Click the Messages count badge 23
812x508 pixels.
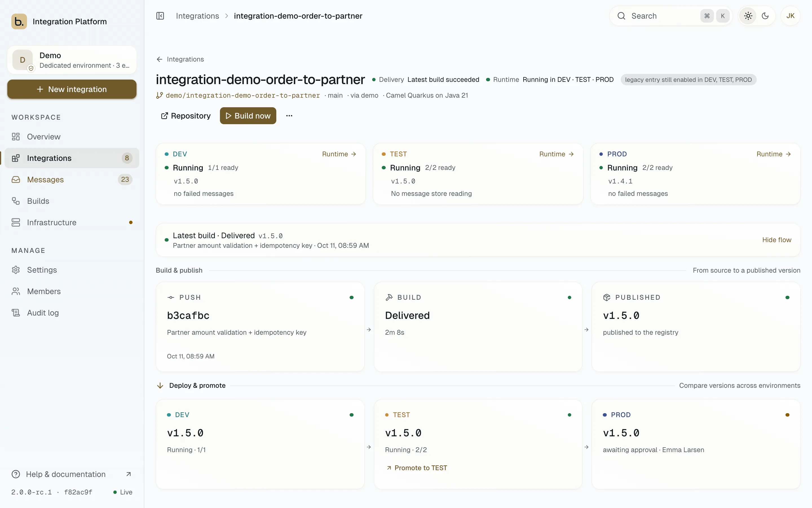click(125, 179)
